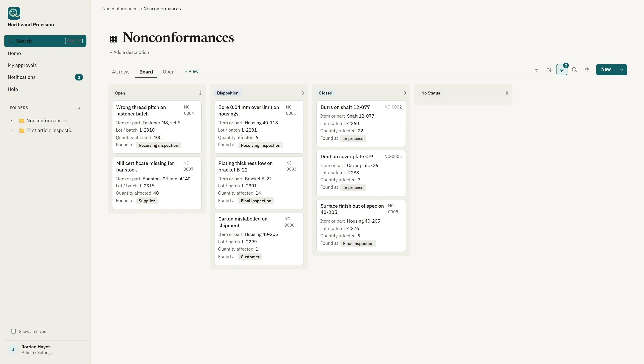This screenshot has height=364, width=644.
Task: Expand the First article inspection folder arrow
Action: (11, 130)
